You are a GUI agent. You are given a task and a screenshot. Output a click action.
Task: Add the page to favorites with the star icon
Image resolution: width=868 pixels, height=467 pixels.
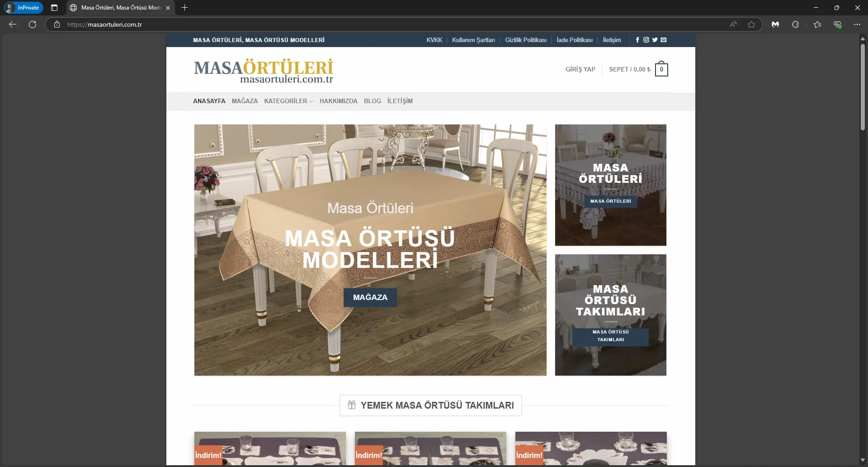click(752, 24)
